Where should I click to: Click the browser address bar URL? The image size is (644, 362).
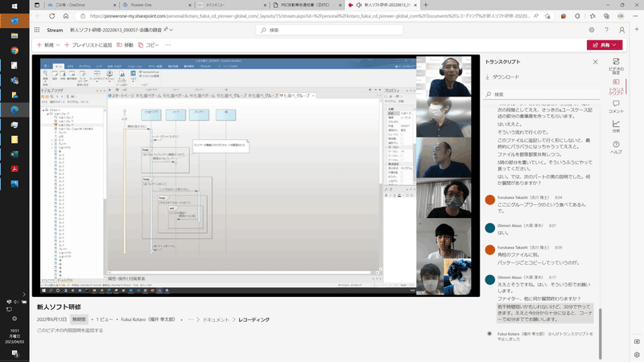coord(310,16)
